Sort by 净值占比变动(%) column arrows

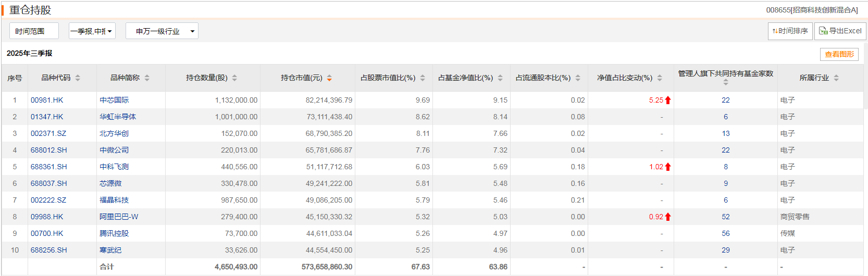point(660,78)
